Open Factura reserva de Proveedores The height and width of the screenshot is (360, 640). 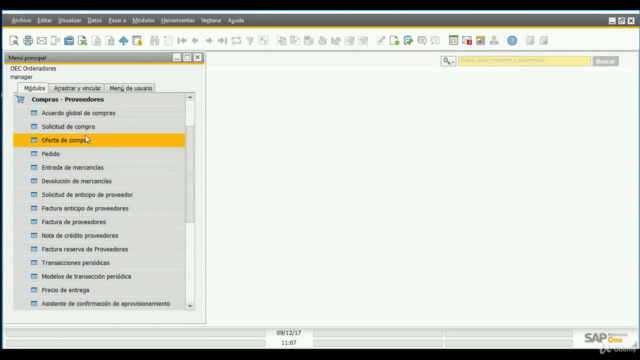click(x=99, y=249)
